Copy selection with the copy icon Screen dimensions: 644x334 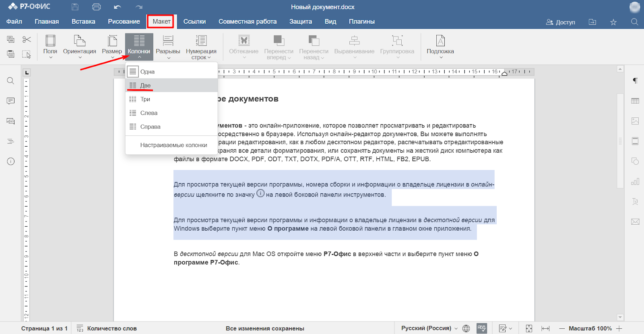(11, 39)
